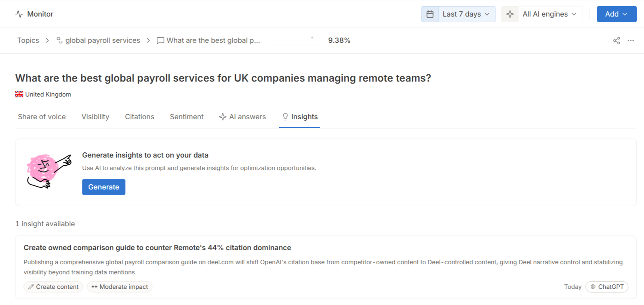Go to the Sentiment tab
Image resolution: width=644 pixels, height=305 pixels.
click(187, 117)
